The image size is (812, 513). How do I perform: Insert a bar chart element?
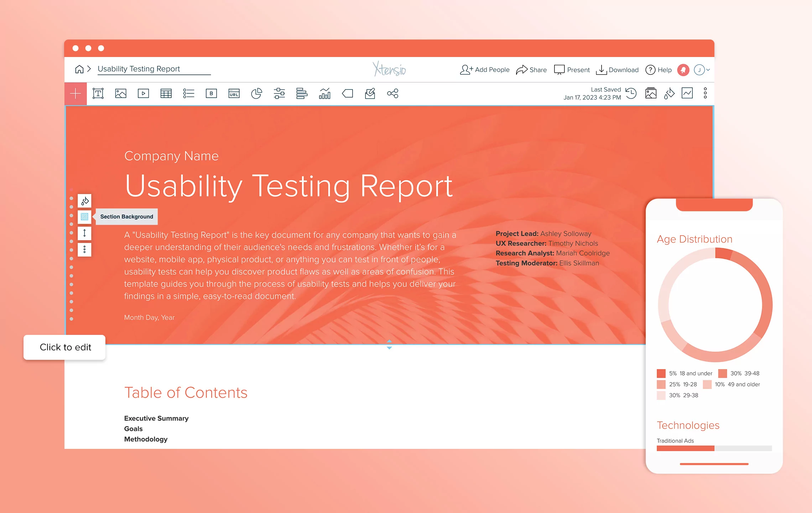tap(325, 93)
